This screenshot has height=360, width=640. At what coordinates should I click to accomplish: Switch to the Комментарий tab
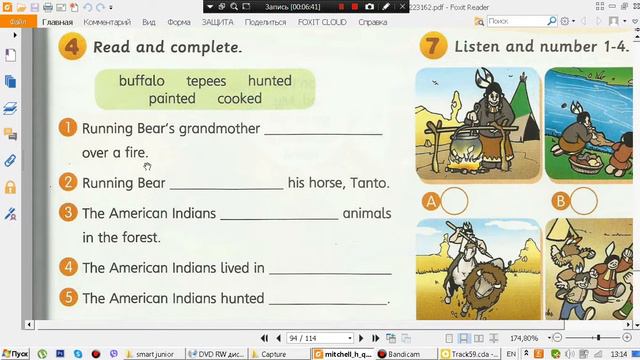(107, 22)
